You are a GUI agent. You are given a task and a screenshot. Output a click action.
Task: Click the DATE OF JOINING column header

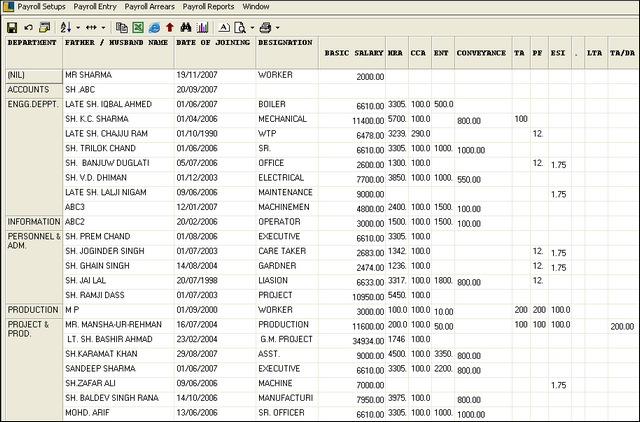coord(215,53)
